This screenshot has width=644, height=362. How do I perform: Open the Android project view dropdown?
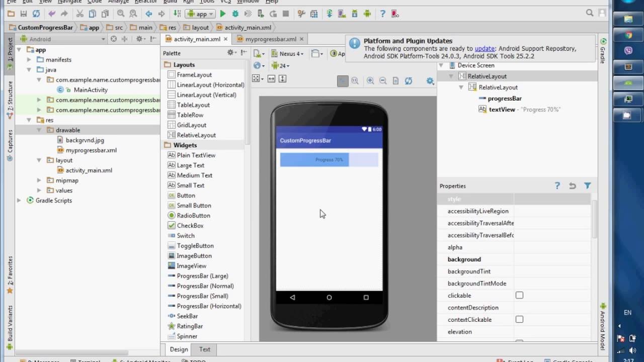click(x=62, y=39)
